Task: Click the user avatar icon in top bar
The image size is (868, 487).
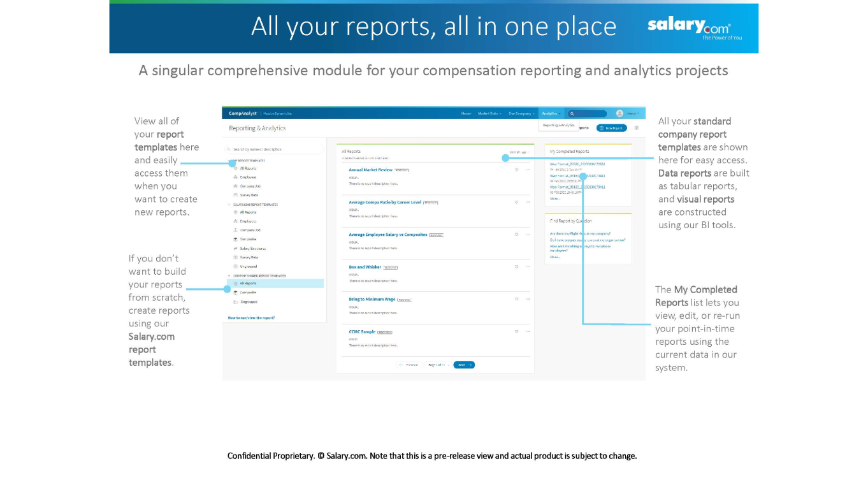Action: (619, 113)
